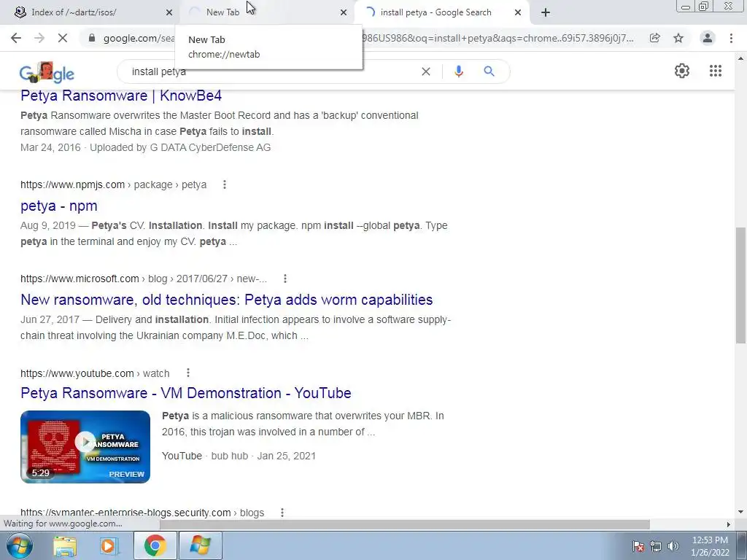The height and width of the screenshot is (560, 747).
Task: Submit search with magnifying glass icon
Action: click(x=489, y=71)
